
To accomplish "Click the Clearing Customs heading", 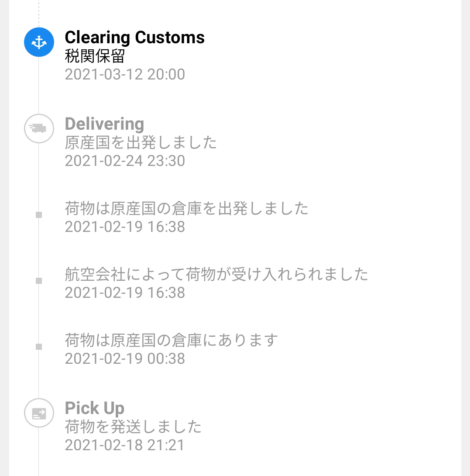I will coord(134,38).
